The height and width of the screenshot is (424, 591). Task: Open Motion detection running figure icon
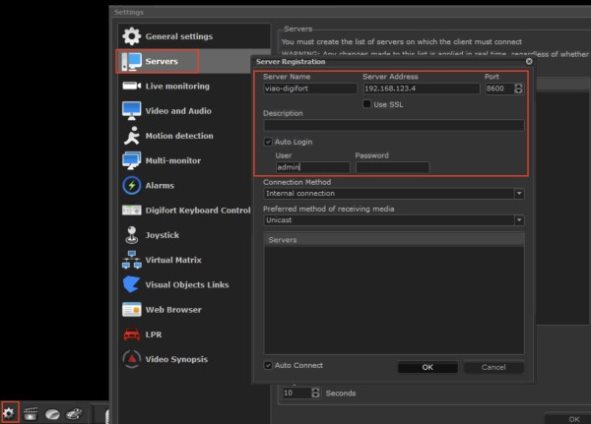click(131, 136)
